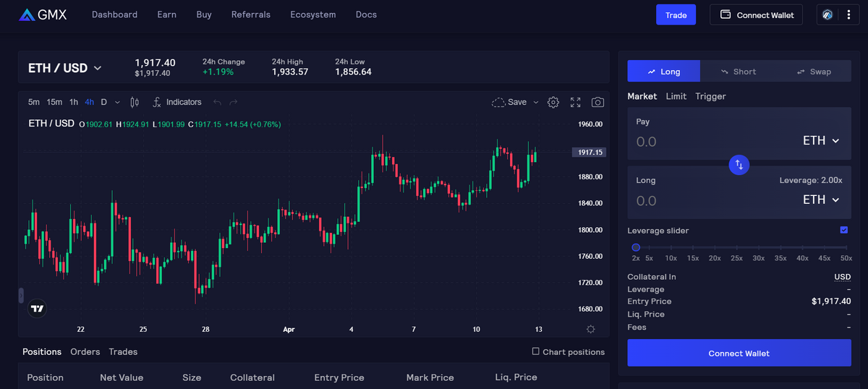Screen dimensions: 868x389
Task: Click Connect Wallet in top bar
Action: [x=757, y=14]
